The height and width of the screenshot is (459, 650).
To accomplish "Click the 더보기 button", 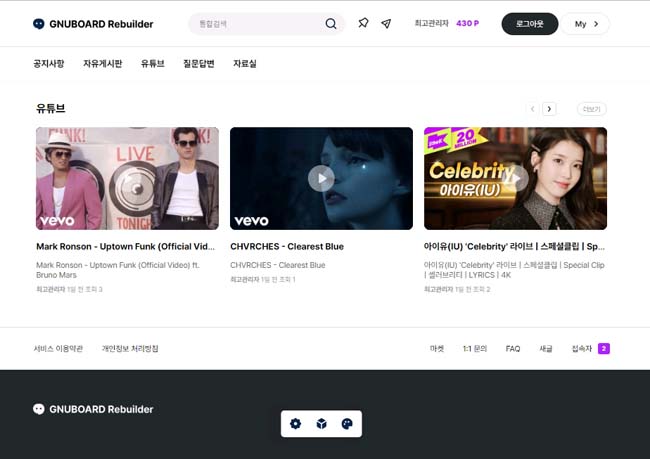I will (x=591, y=109).
